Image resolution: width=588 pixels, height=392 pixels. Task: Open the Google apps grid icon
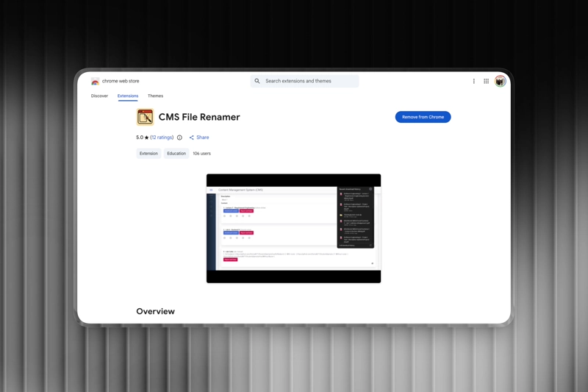[487, 81]
